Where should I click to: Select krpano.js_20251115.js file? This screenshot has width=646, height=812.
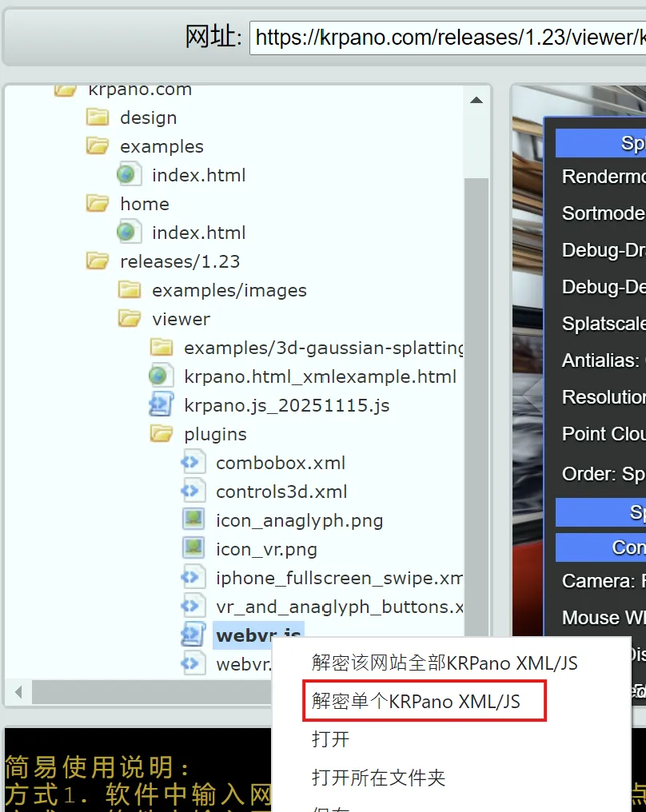coord(287,405)
